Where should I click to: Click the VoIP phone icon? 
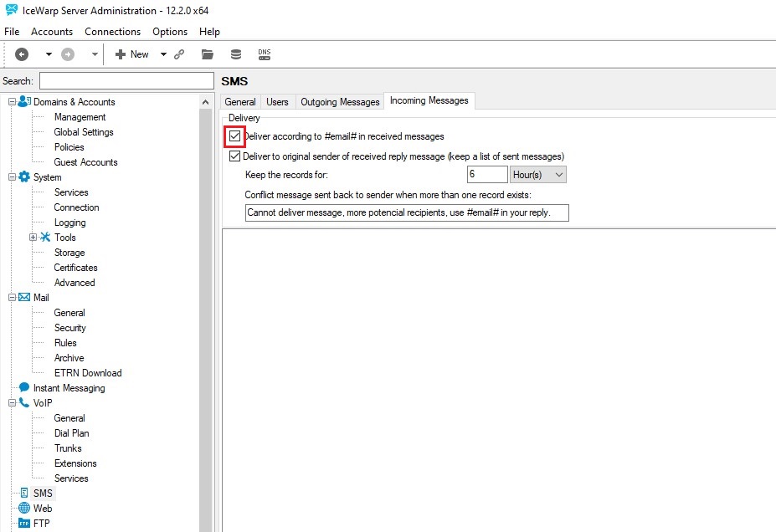(24, 402)
